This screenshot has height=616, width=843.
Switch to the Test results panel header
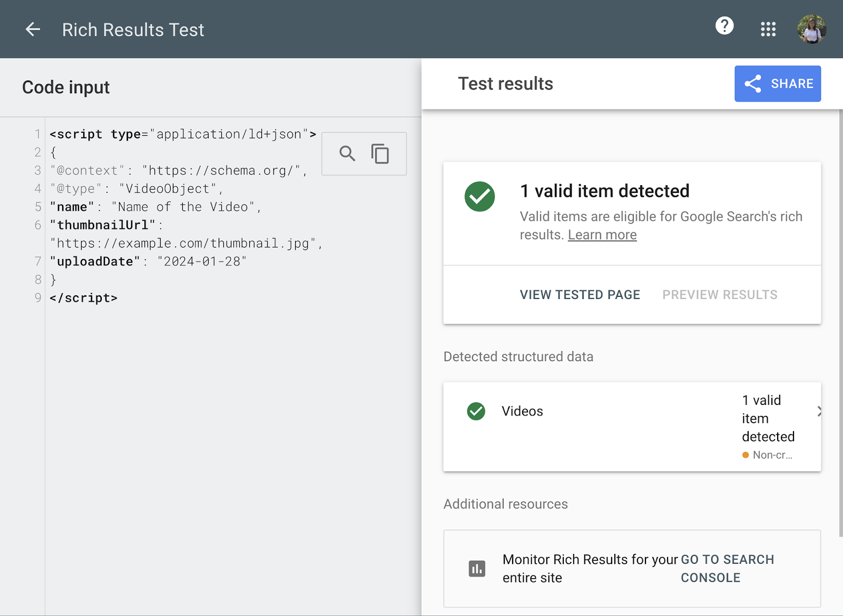505,83
